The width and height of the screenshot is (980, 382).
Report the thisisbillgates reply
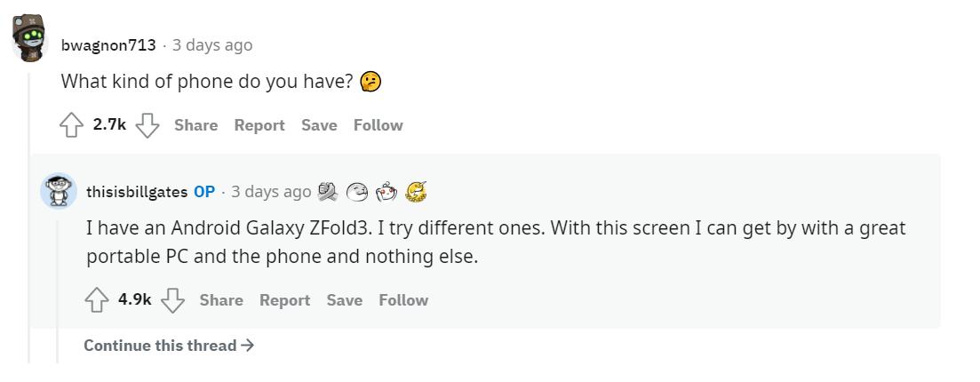(x=284, y=300)
